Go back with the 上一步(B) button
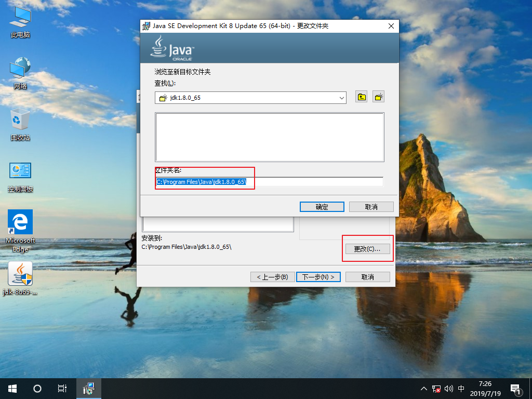 272,276
